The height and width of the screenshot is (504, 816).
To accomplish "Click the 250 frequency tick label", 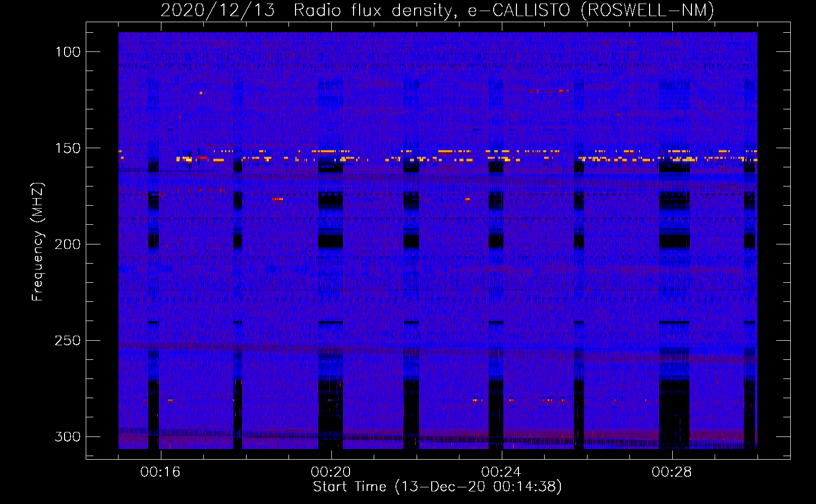I will [67, 341].
